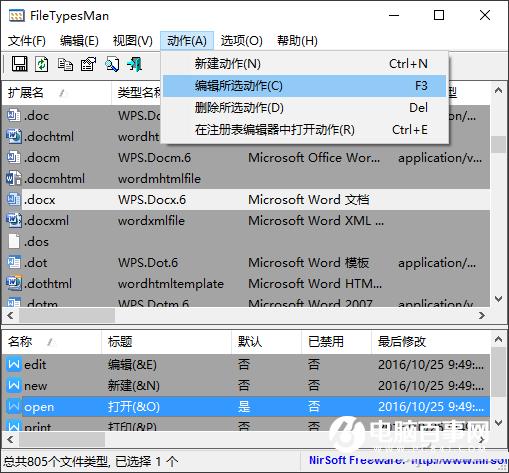509x473 pixels.
Task: Click upper list scroll down arrow
Action: coord(498,298)
